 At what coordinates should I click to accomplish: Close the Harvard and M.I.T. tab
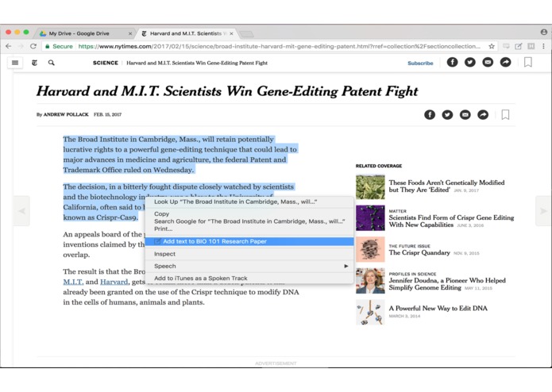tap(231, 33)
